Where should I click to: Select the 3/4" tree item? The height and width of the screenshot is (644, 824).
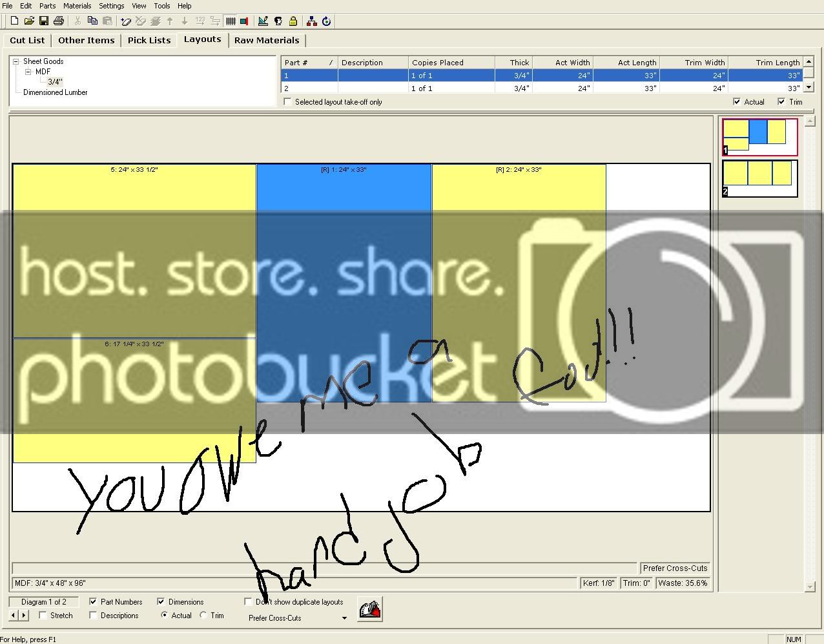(55, 82)
